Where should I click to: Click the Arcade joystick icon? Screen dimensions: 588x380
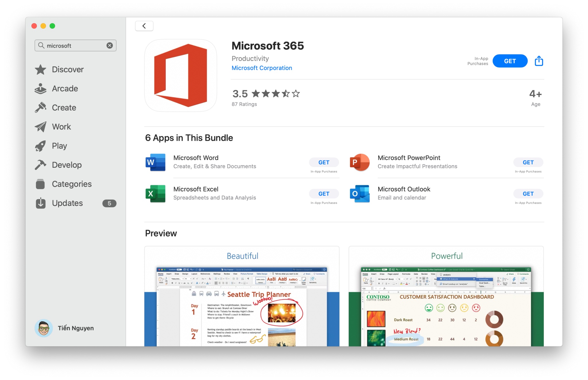(40, 89)
